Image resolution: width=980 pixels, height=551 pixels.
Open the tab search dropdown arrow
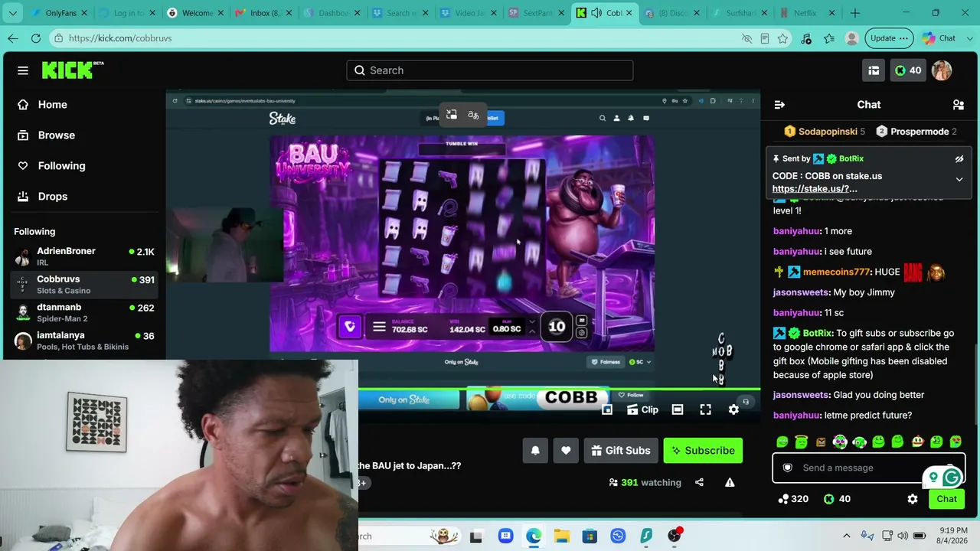[13, 13]
